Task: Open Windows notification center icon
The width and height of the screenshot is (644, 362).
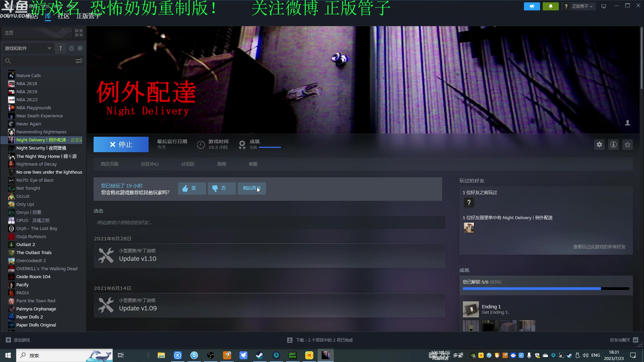Action: click(633, 355)
